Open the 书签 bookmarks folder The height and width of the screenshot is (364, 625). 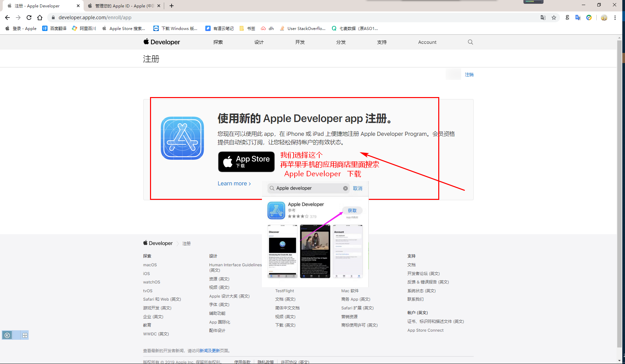247,29
